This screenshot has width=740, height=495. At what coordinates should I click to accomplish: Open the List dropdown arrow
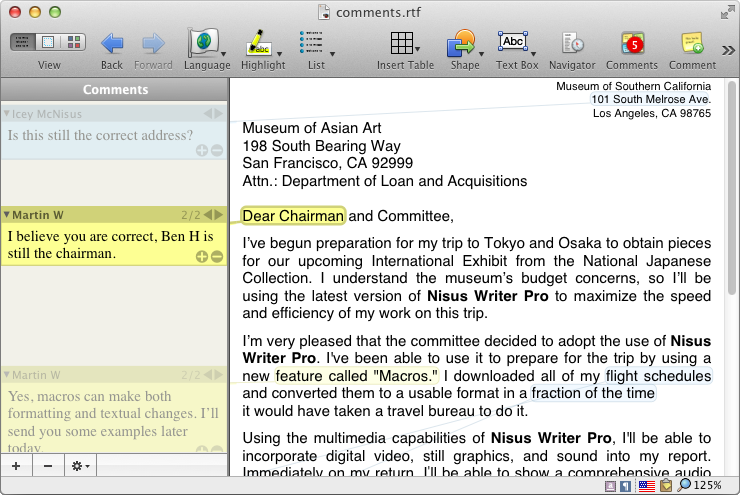click(332, 54)
